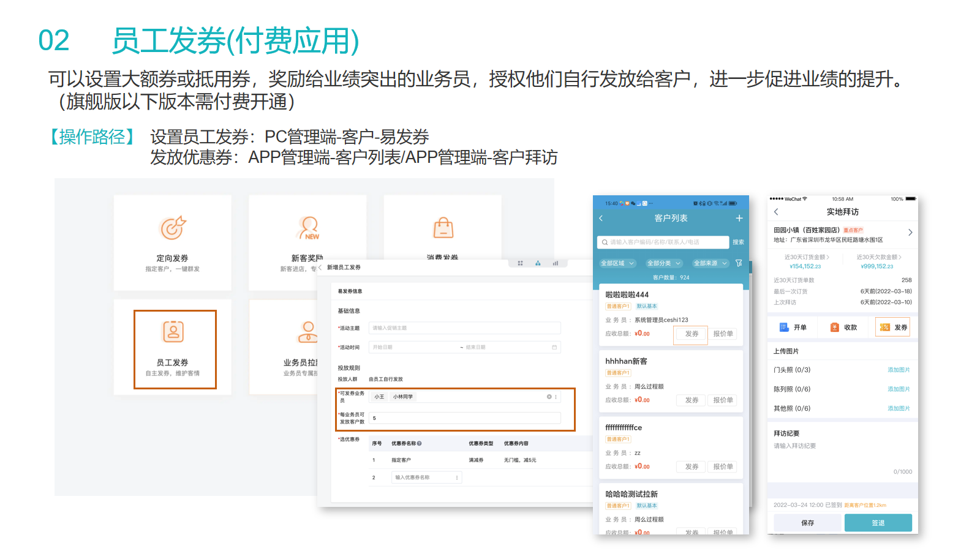The height and width of the screenshot is (551, 980).
Task: Click 报价单 button for hhhhan新客
Action: pyautogui.click(x=723, y=400)
